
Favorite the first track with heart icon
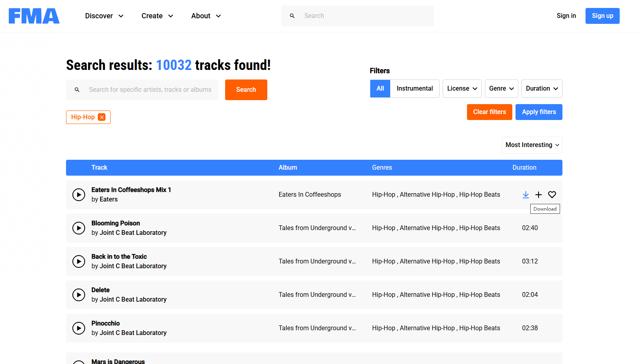click(552, 195)
